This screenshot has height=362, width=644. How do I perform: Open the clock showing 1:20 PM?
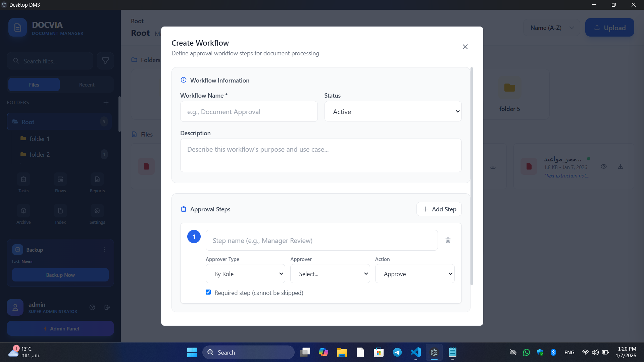pyautogui.click(x=626, y=353)
